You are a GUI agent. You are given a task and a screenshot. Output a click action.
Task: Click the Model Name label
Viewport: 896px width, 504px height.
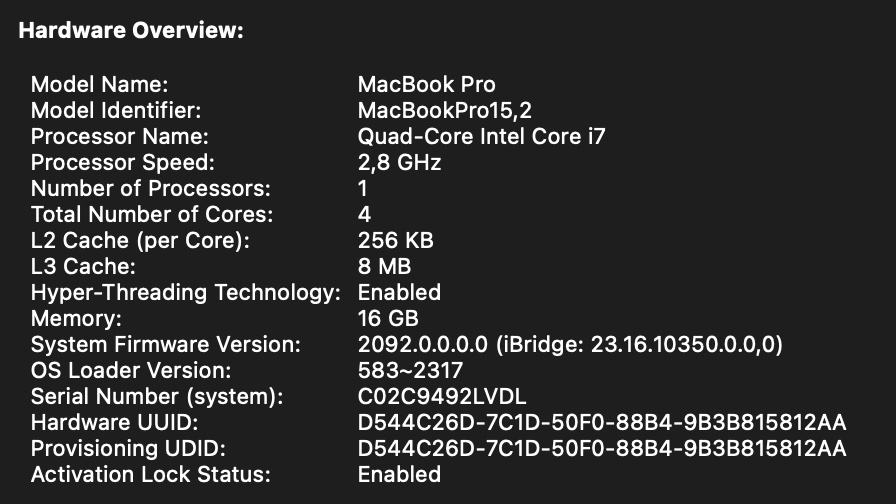100,84
